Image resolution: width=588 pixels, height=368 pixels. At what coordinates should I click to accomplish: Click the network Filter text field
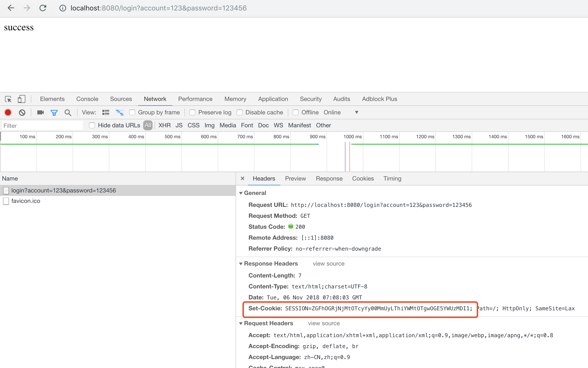click(42, 126)
